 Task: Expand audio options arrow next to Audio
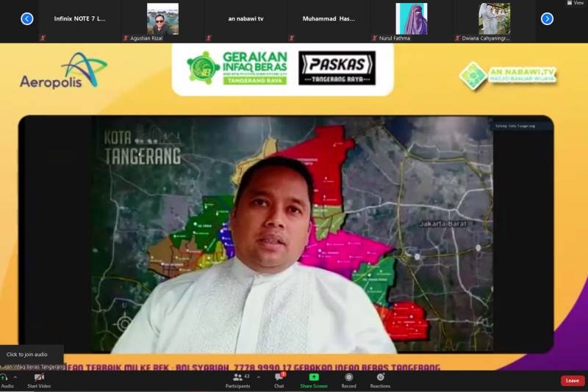coord(15,377)
